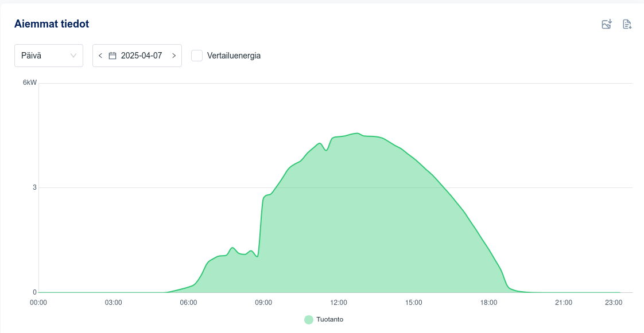This screenshot has width=644, height=333.
Task: Open the 2025-04-07 date picker
Action: [141, 56]
